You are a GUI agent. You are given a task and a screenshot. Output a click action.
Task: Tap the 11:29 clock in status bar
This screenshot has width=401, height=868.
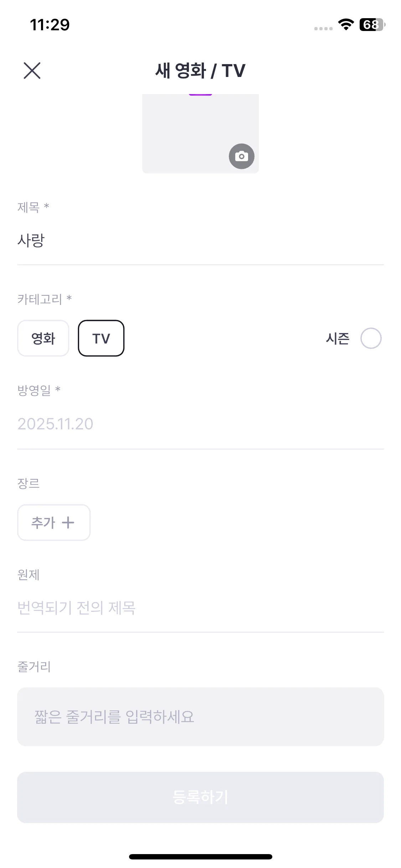click(x=50, y=25)
